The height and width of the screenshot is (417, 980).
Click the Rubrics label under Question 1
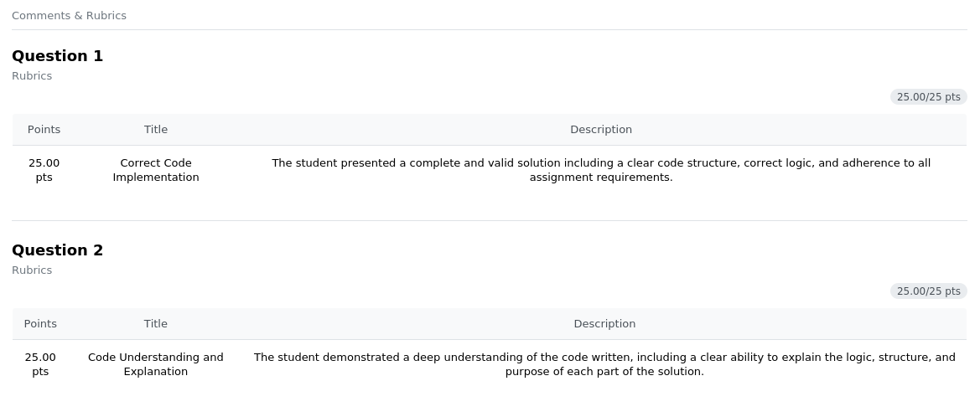tap(32, 76)
